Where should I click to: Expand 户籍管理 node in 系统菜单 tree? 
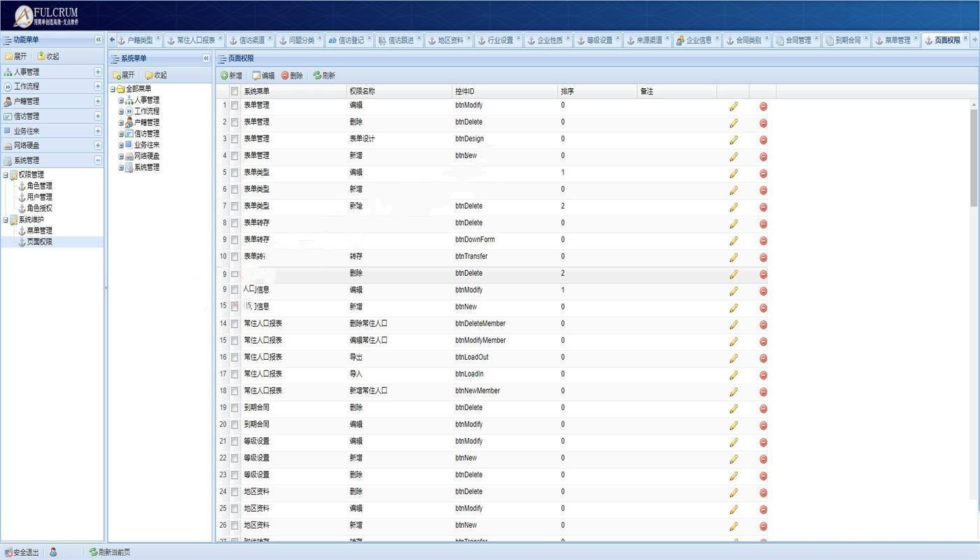point(121,122)
